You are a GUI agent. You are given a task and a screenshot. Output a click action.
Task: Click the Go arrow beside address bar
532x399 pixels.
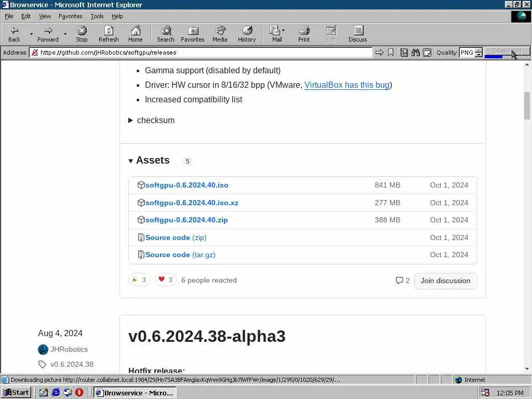click(380, 52)
